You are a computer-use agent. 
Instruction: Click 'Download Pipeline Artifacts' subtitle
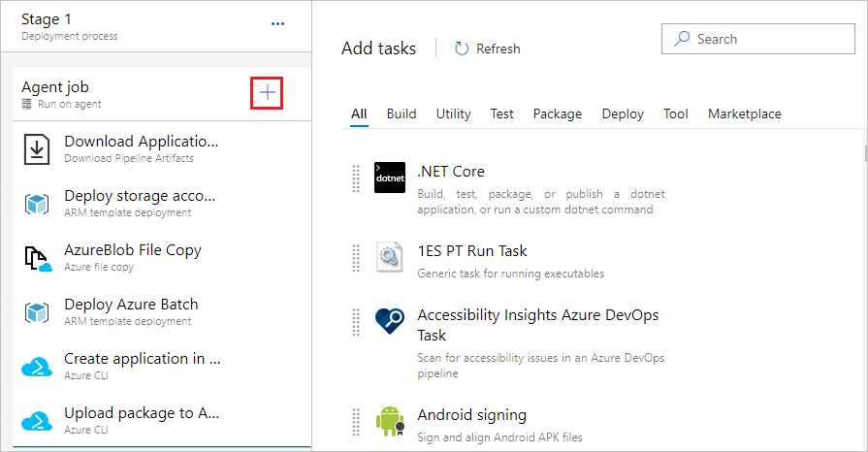click(x=129, y=158)
